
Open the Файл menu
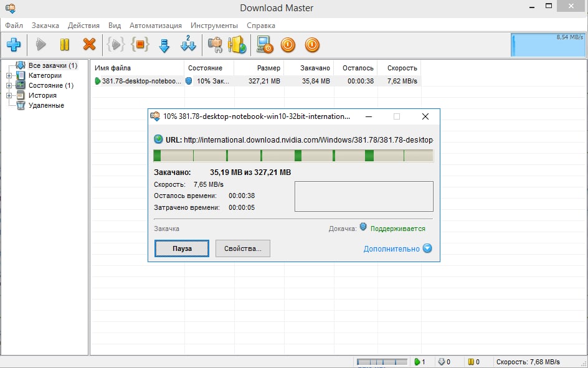tap(14, 26)
